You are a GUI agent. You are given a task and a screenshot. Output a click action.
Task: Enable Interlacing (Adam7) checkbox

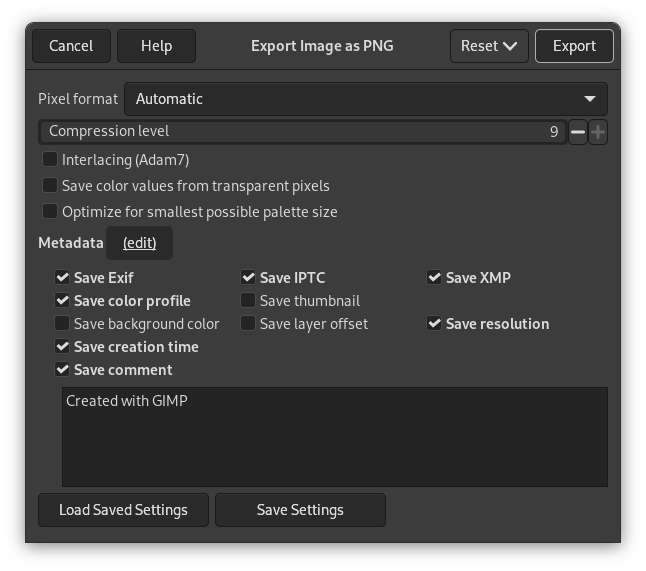point(50,160)
